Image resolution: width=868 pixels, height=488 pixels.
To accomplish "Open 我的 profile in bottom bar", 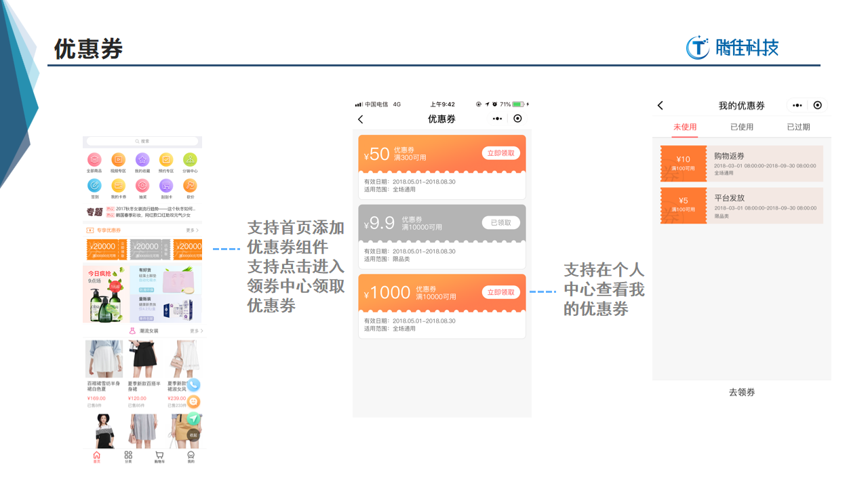I will pyautogui.click(x=191, y=457).
